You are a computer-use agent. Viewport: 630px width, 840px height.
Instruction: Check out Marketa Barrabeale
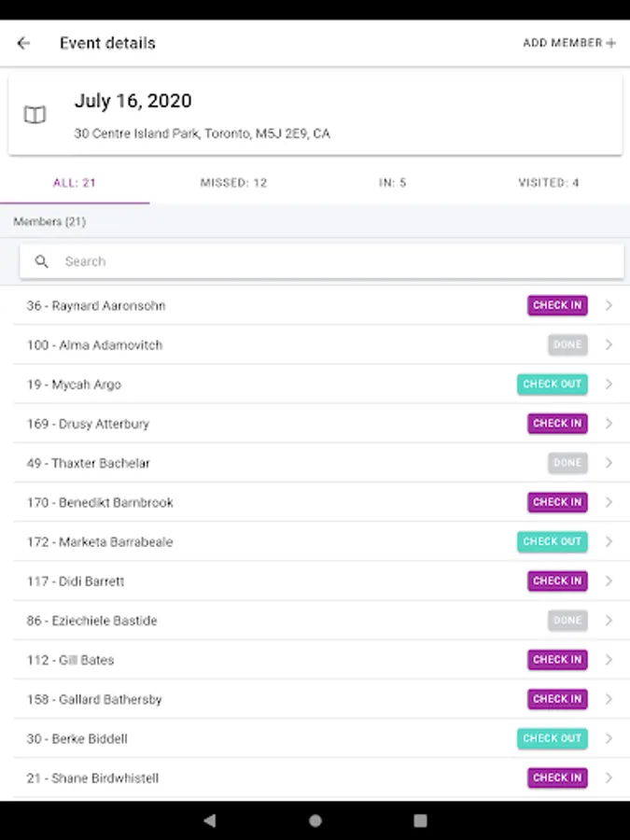point(552,541)
